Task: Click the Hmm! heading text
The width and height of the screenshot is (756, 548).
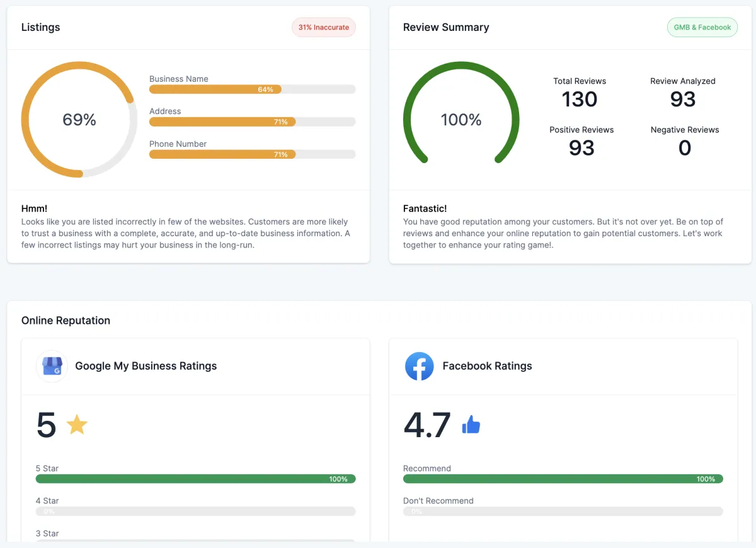Action: point(35,208)
